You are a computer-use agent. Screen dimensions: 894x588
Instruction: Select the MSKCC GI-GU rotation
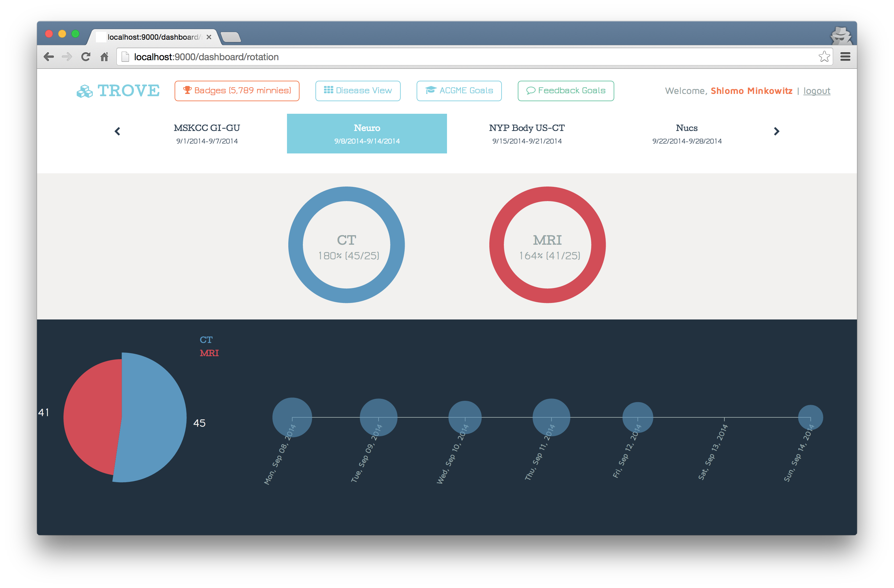[x=207, y=133]
